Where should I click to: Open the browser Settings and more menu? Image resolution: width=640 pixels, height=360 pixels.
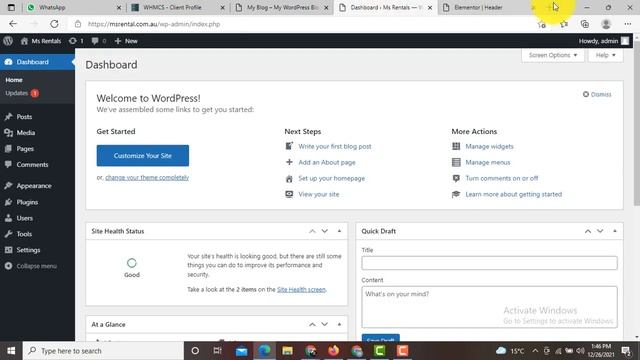click(x=628, y=24)
